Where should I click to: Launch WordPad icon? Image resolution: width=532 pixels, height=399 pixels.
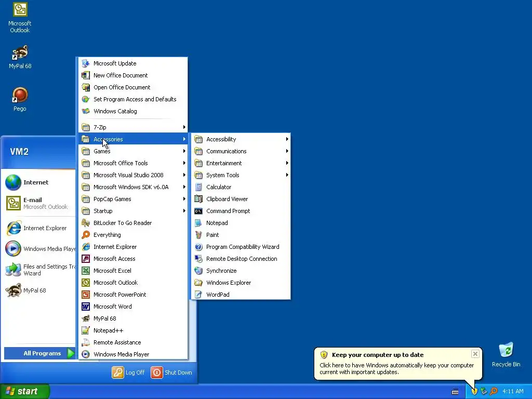click(198, 295)
